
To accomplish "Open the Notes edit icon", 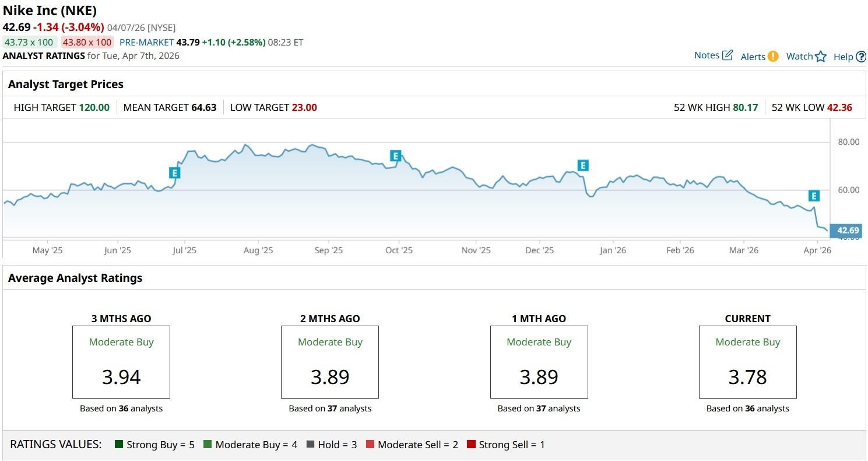I will coord(728,55).
